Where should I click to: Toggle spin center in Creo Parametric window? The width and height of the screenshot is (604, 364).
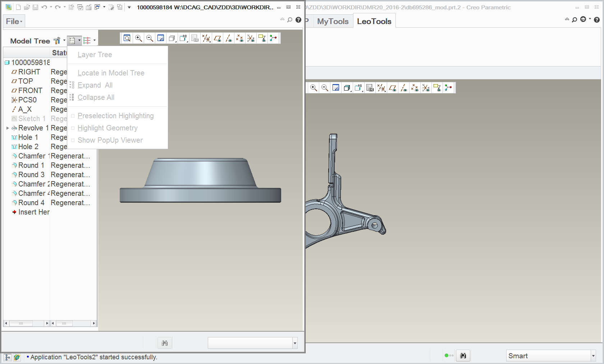(x=448, y=88)
